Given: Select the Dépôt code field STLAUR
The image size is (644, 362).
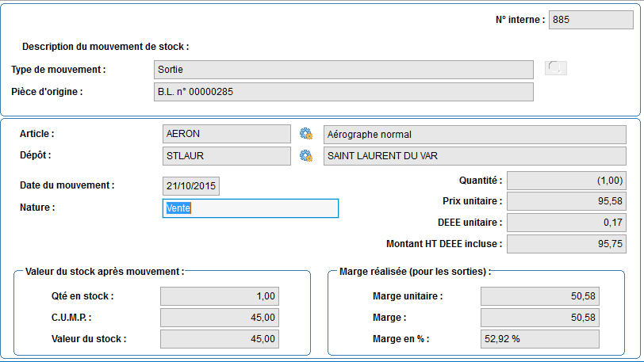Looking at the screenshot, I should [227, 156].
